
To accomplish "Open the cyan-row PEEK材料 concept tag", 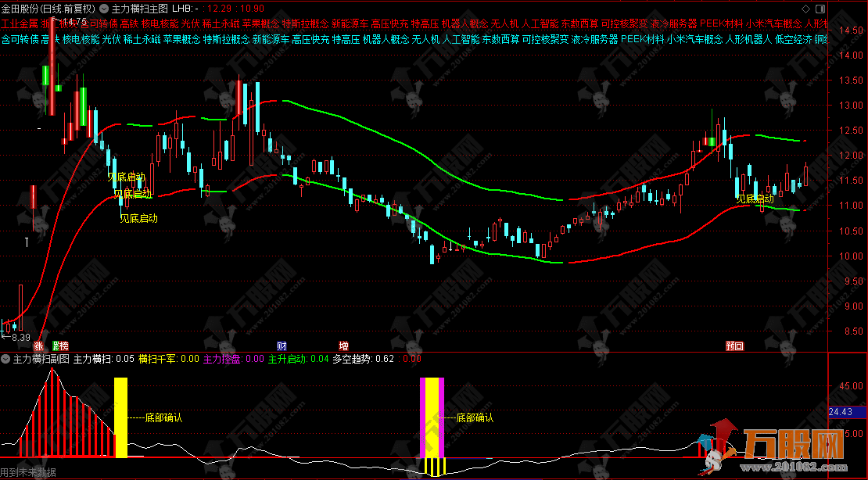I will 642,39.
